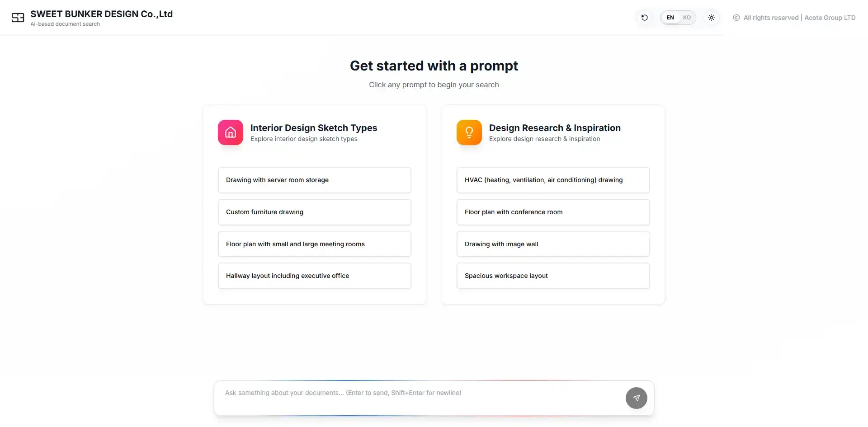868x427 pixels.
Task: Choose 'Floor plan with small and large meeting rooms'
Action: pos(314,244)
